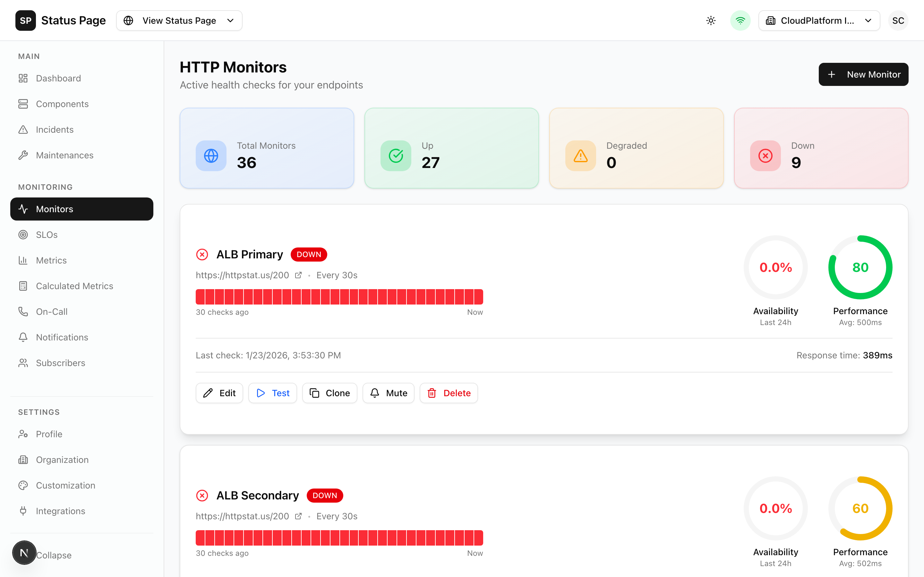Click the Total Monitors globe icon

211,156
